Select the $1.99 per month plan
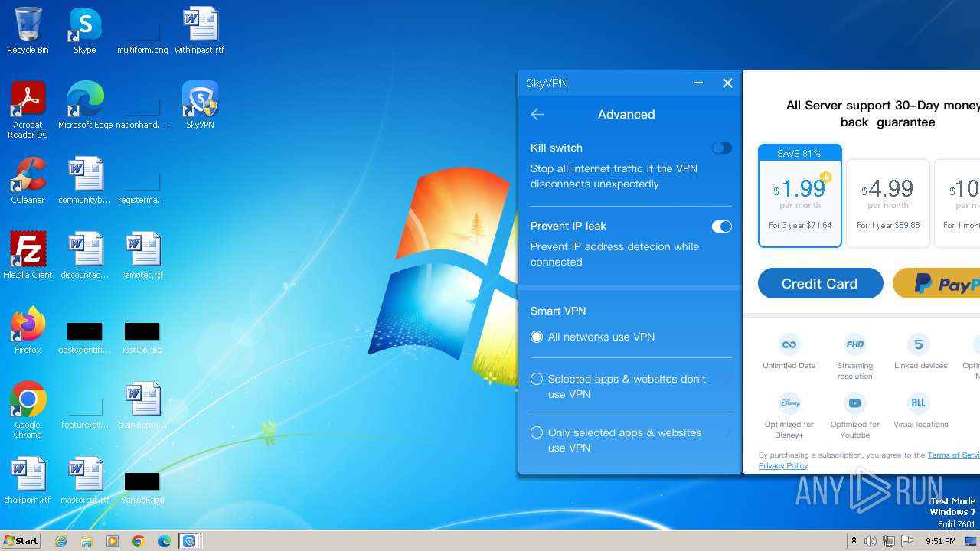Viewport: 980px width, 551px height. (800, 196)
